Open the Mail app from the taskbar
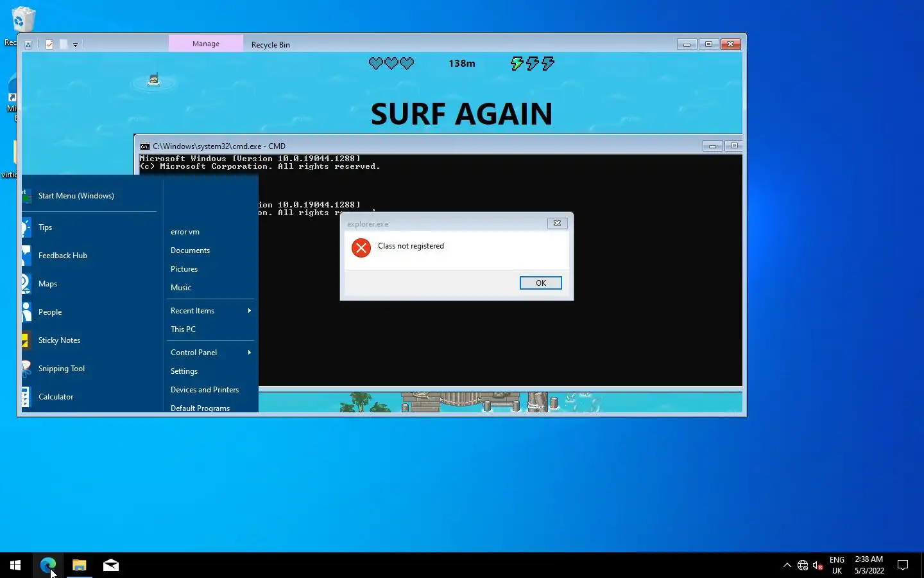 pyautogui.click(x=111, y=565)
